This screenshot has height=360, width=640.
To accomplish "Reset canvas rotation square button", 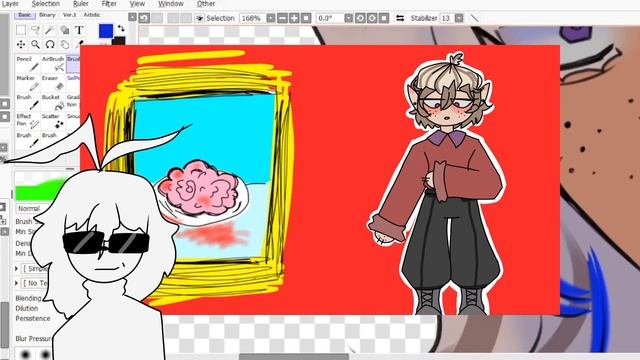I will pos(384,18).
